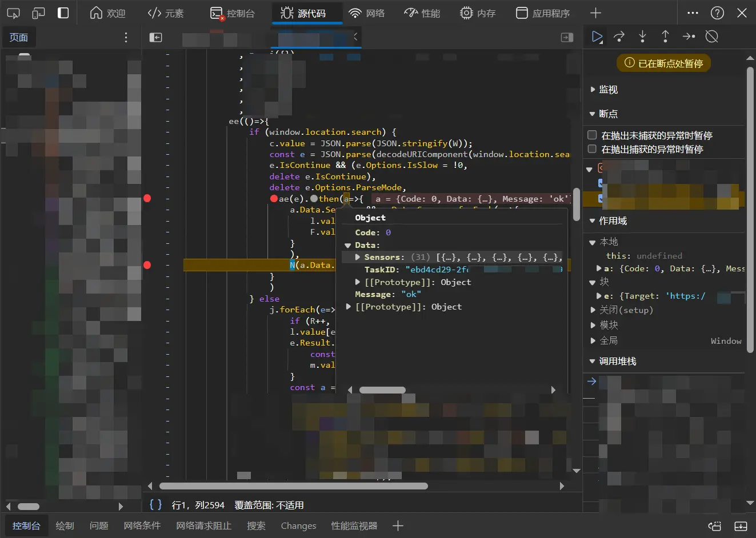Screen dimensions: 756x538
Task: Open DevTools help question mark icon
Action: [717, 13]
